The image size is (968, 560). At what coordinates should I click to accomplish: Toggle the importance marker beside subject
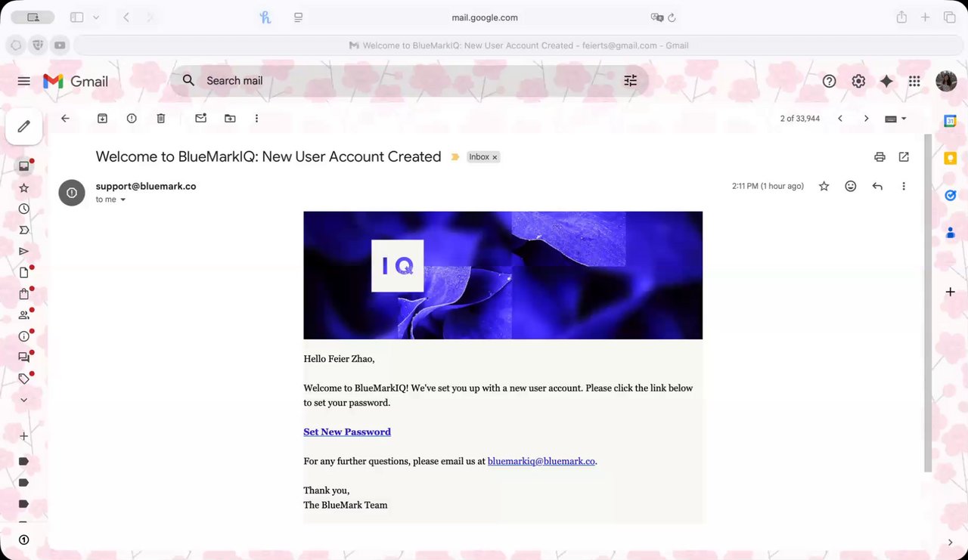[x=455, y=157]
